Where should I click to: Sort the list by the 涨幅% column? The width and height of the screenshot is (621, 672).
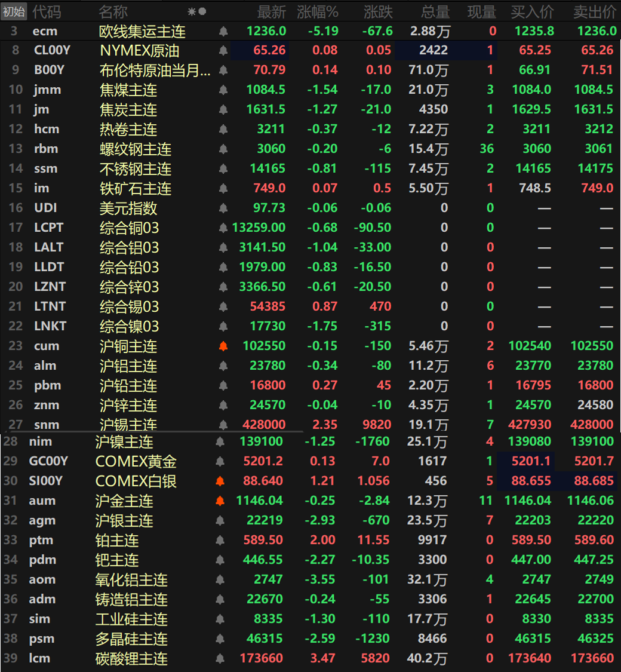pyautogui.click(x=322, y=11)
